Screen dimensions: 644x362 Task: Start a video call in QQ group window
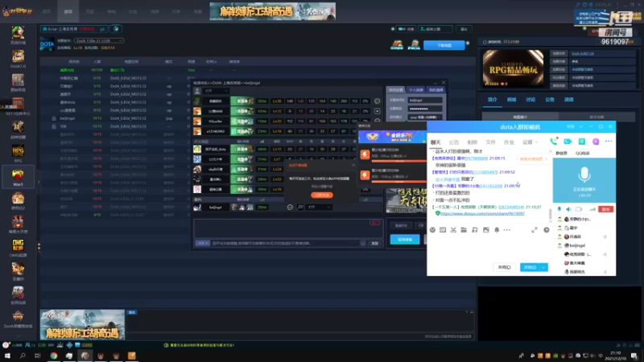568,142
